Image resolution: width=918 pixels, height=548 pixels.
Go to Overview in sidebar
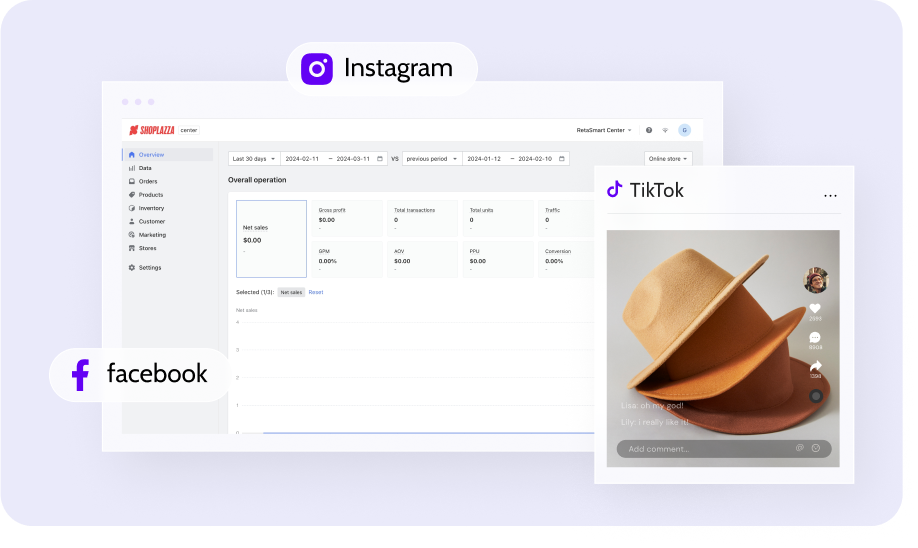[x=167, y=155]
